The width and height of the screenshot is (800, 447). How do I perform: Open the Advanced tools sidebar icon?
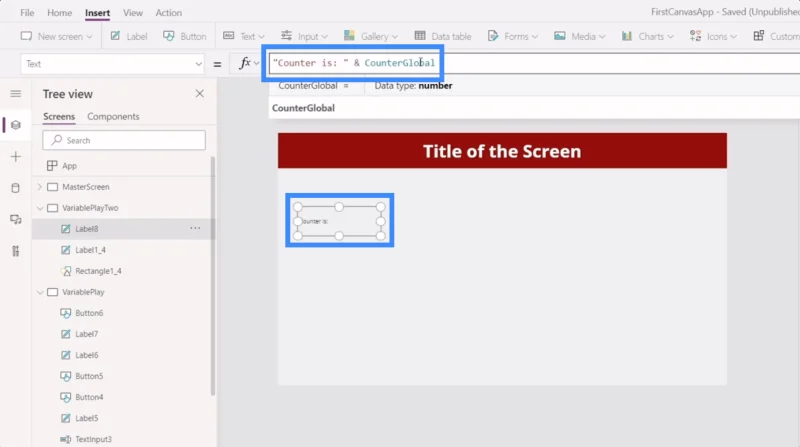click(x=16, y=251)
